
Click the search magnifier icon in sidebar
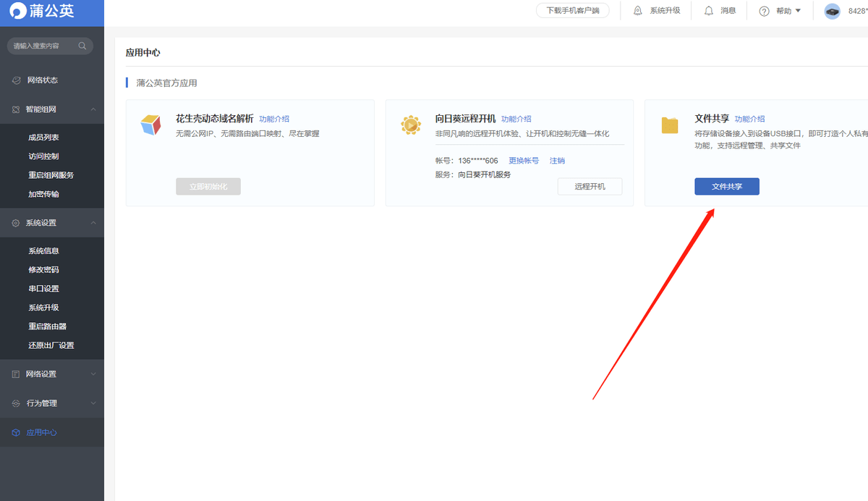click(82, 46)
